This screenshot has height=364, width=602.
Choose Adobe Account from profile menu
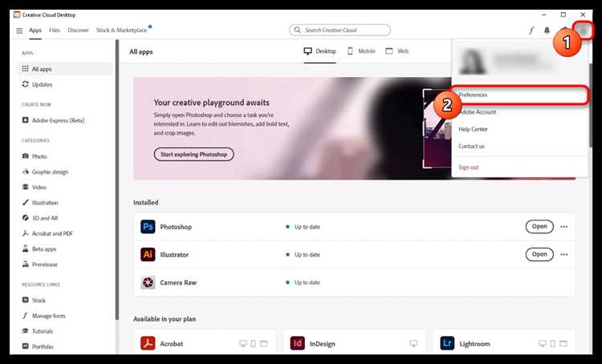point(519,112)
